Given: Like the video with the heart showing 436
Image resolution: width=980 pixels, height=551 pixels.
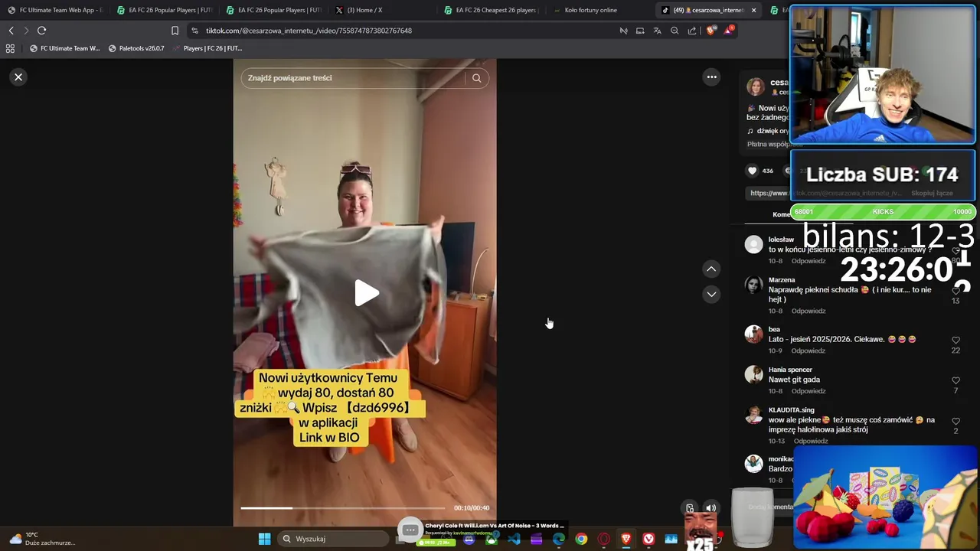Looking at the screenshot, I should 752,171.
